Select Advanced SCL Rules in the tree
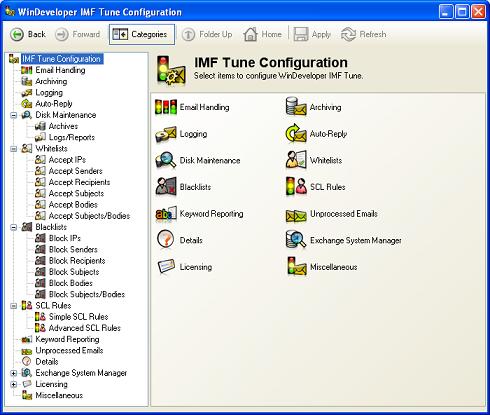The width and height of the screenshot is (490, 415). click(x=85, y=328)
